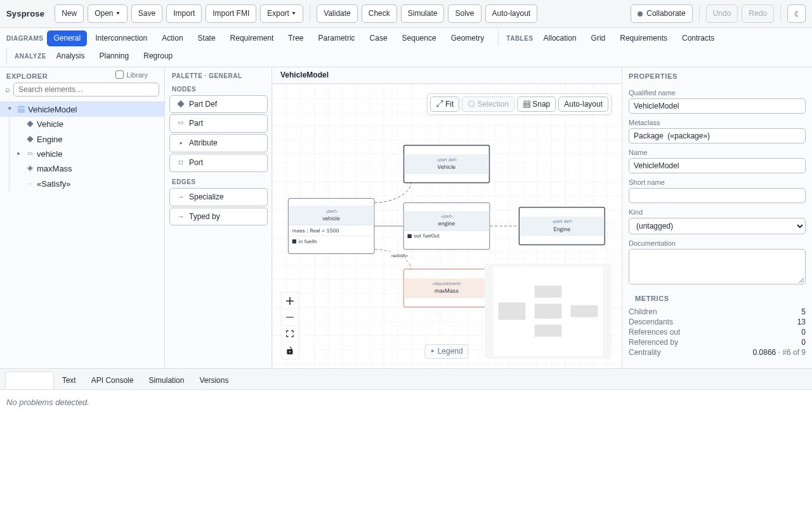Collapse the VehicleModel tree node

click(x=10, y=109)
